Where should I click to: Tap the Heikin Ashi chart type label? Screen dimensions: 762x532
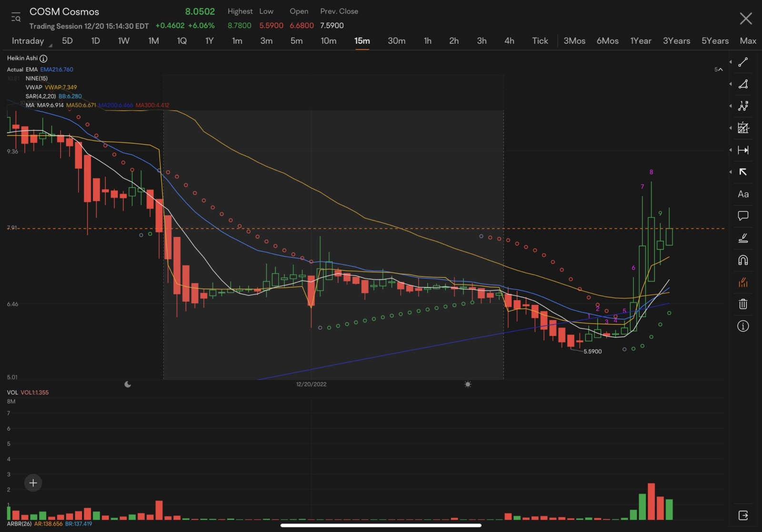click(22, 58)
